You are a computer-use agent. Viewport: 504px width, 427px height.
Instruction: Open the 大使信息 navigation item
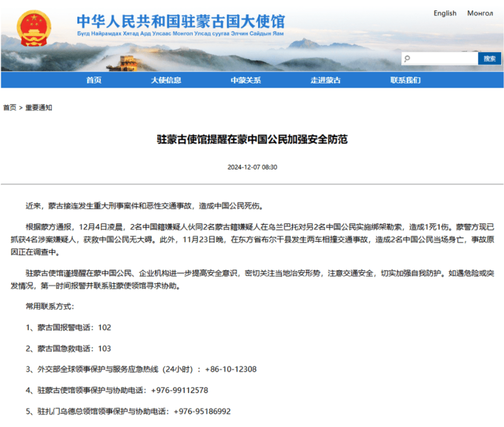[x=166, y=80]
